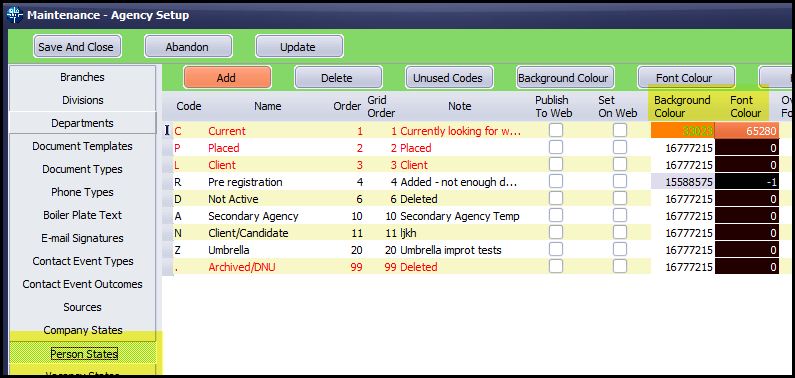Click the row selector beside code R
The height and width of the screenshot is (378, 795).
[167, 182]
